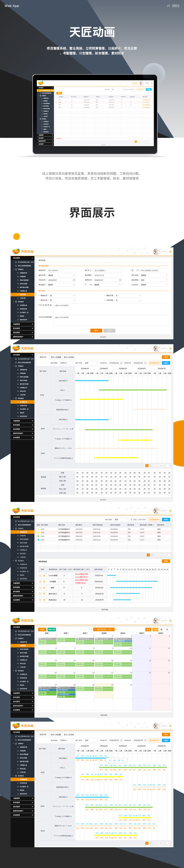Click into the PM反馈信息 text area
The image size is (184, 868).
(111, 308)
